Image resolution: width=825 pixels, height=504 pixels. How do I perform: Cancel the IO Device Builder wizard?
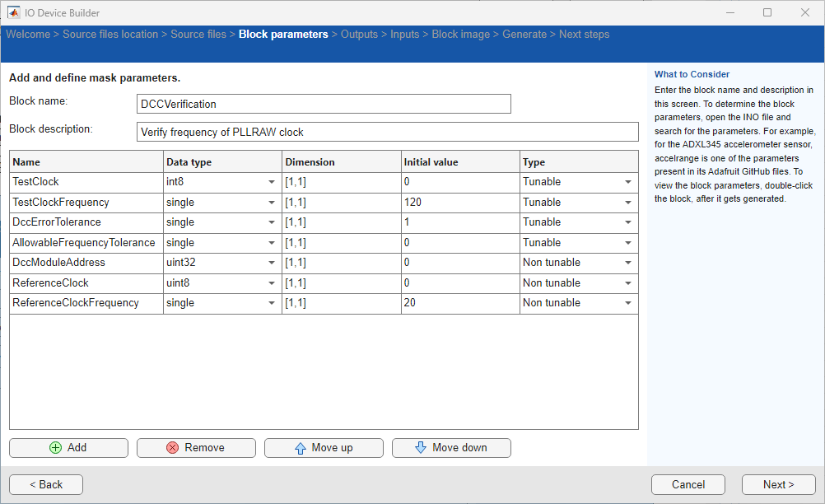pyautogui.click(x=687, y=484)
